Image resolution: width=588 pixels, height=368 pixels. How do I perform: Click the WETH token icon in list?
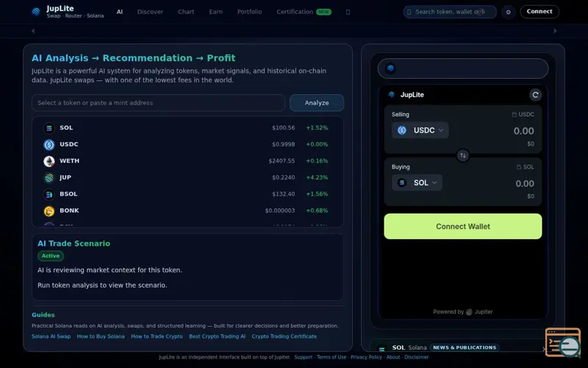pyautogui.click(x=49, y=161)
